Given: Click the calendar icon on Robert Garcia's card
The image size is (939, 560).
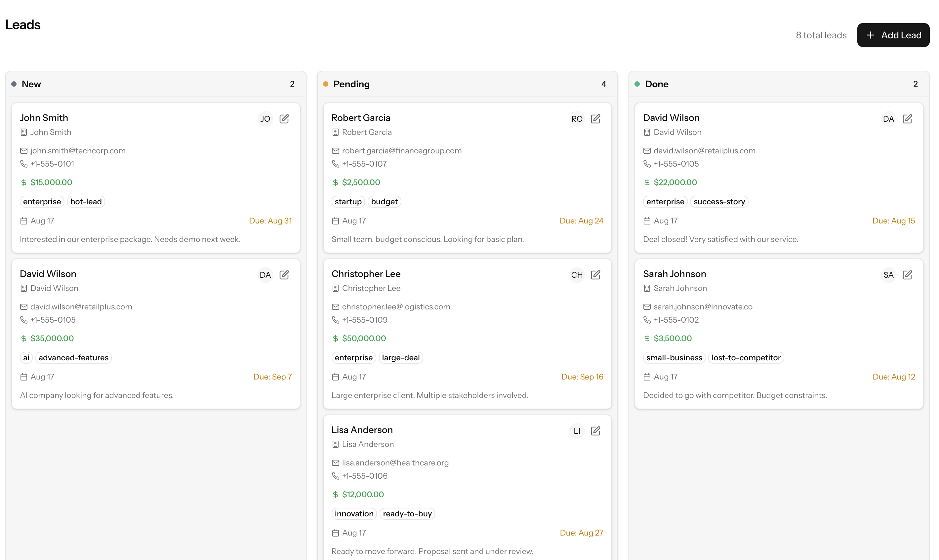Looking at the screenshot, I should click(336, 221).
